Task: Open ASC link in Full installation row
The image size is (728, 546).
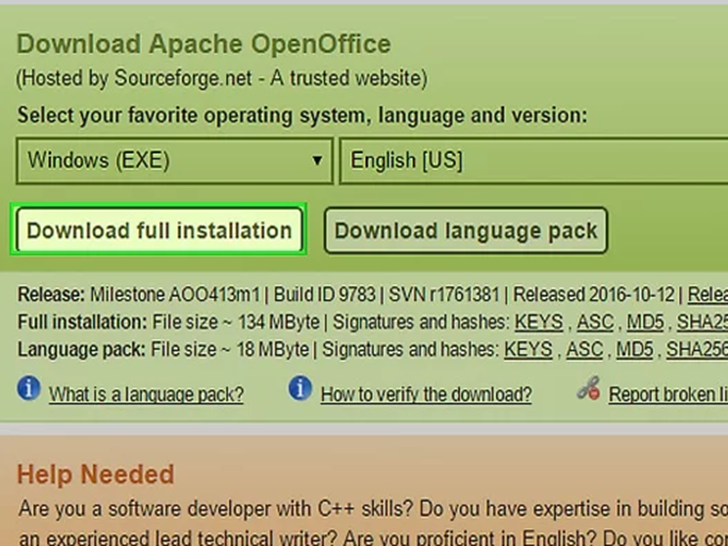Action: pyautogui.click(x=596, y=322)
